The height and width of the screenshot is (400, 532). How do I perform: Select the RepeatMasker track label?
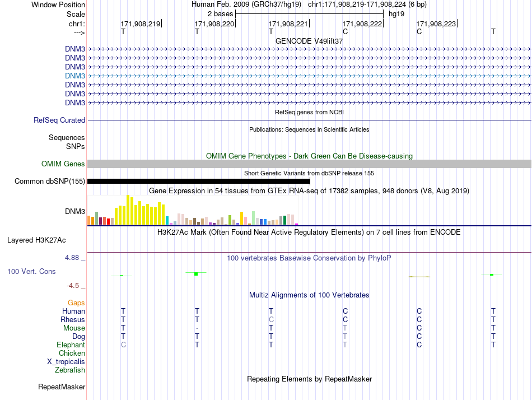[62, 387]
